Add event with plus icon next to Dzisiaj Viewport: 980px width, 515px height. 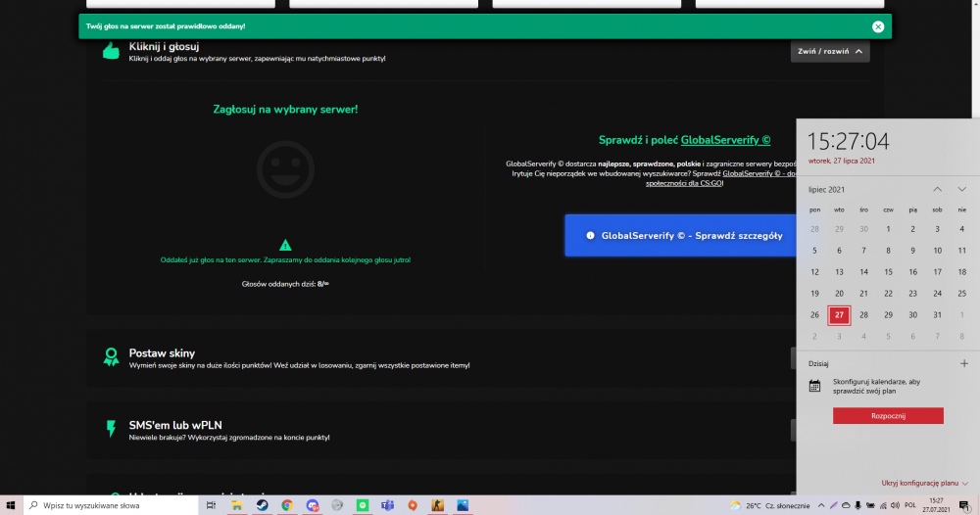tap(963, 363)
